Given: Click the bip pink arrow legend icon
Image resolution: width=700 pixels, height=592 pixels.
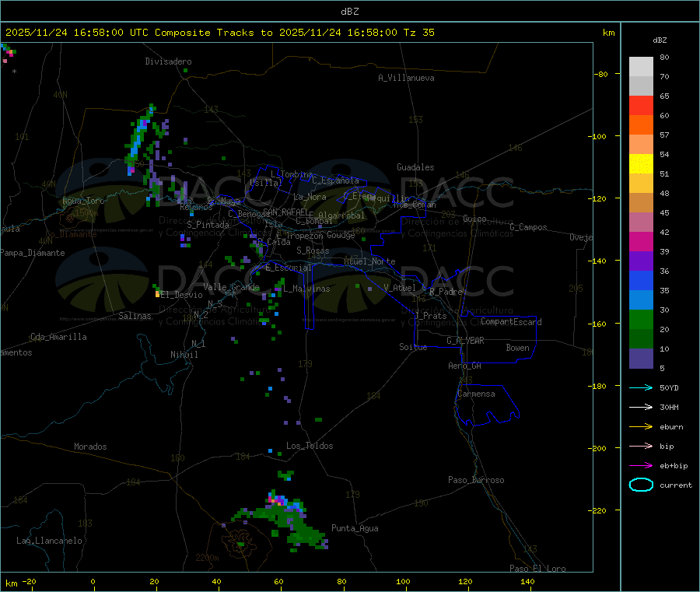Looking at the screenshot, I should (641, 446).
